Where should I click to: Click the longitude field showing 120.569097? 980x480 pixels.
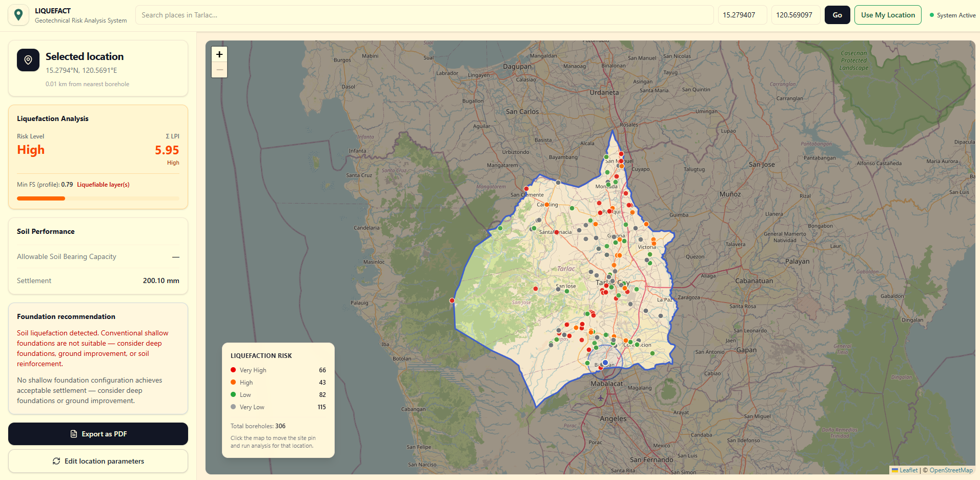pos(795,15)
